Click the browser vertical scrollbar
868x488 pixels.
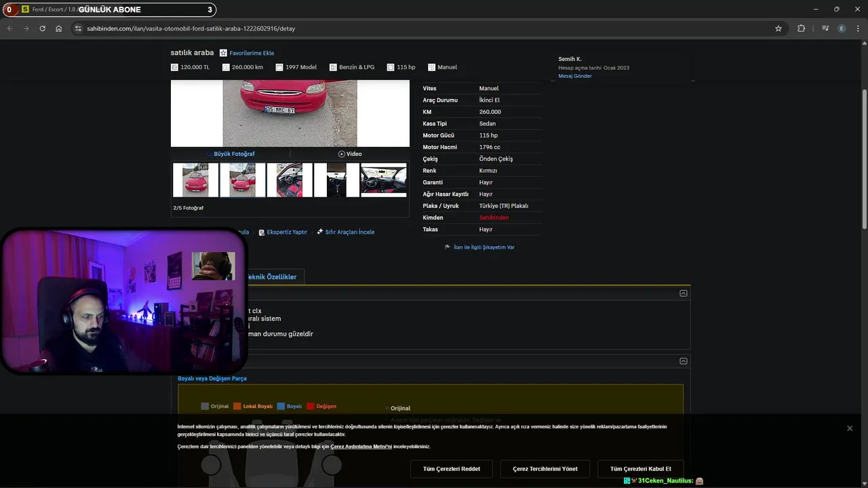[864, 159]
